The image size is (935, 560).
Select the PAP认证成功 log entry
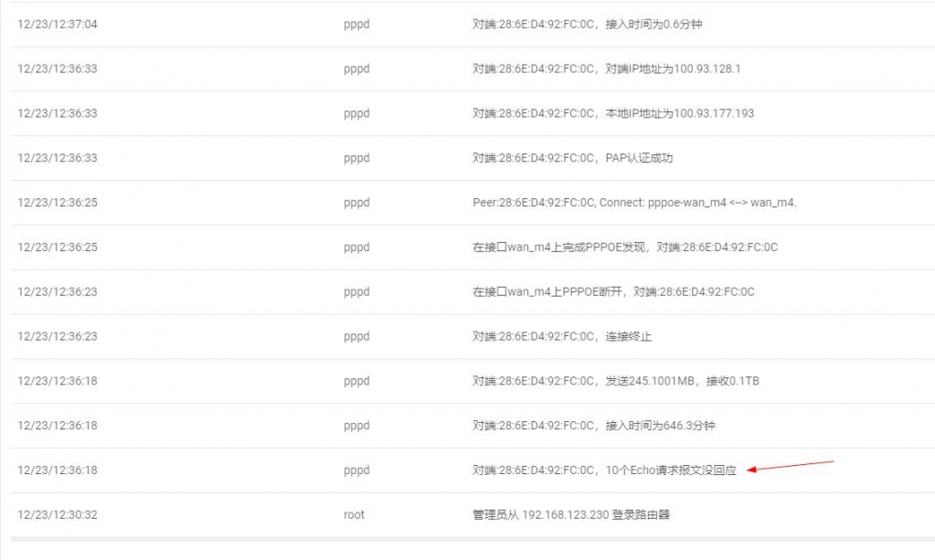[x=572, y=158]
